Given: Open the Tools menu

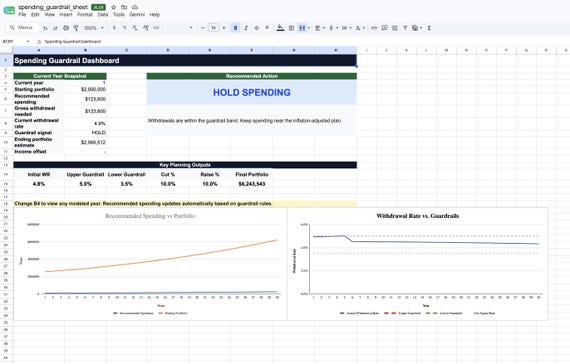Looking at the screenshot, I should click(119, 15).
